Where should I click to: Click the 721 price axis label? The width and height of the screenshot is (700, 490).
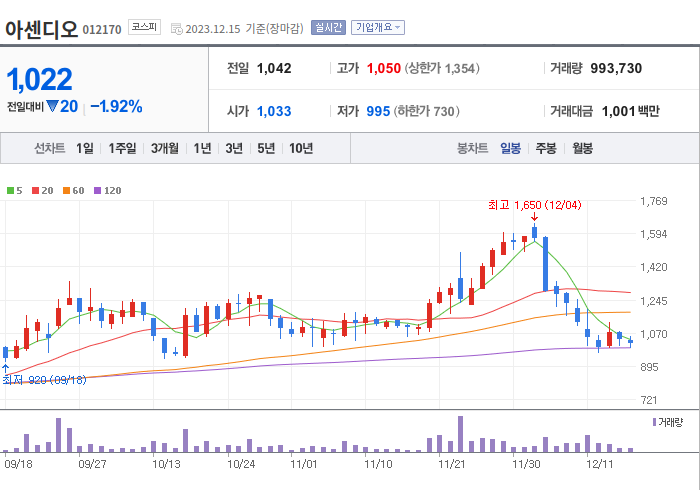coord(649,400)
